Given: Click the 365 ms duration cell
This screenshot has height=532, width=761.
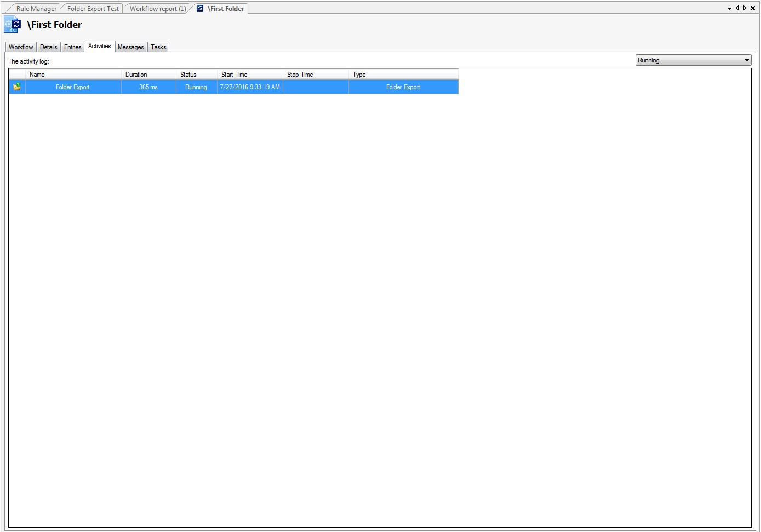Looking at the screenshot, I should [148, 87].
